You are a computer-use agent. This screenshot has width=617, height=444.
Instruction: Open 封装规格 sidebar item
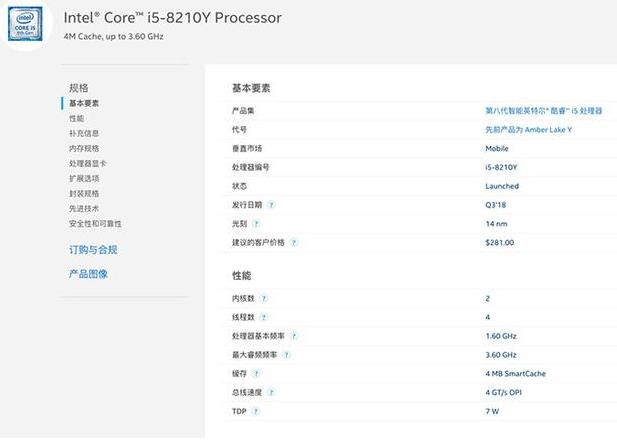[x=84, y=193]
